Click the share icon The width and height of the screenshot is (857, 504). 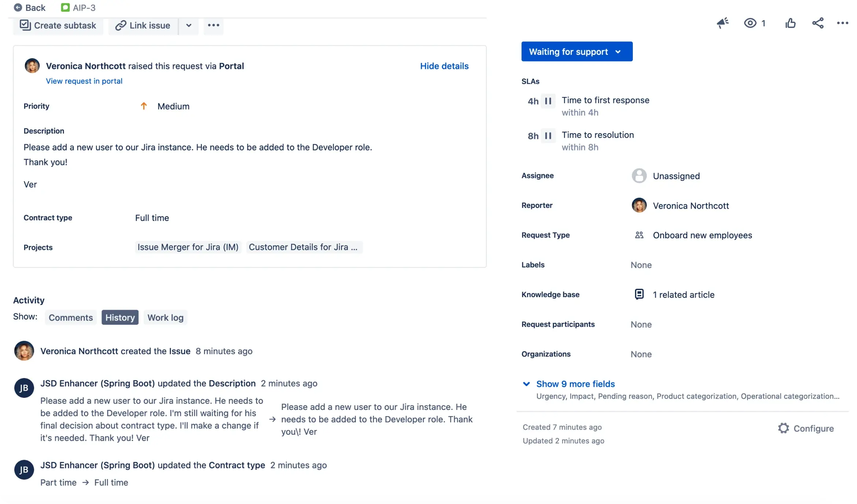pyautogui.click(x=817, y=23)
